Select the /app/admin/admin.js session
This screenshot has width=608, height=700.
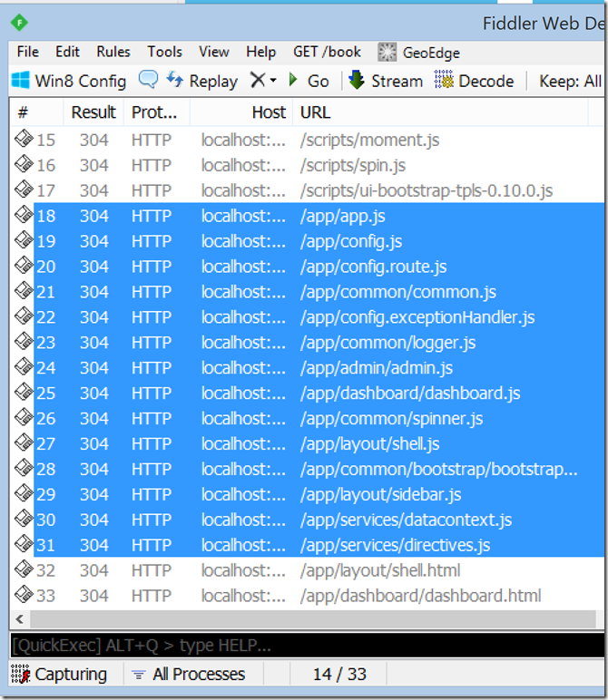[x=308, y=368]
